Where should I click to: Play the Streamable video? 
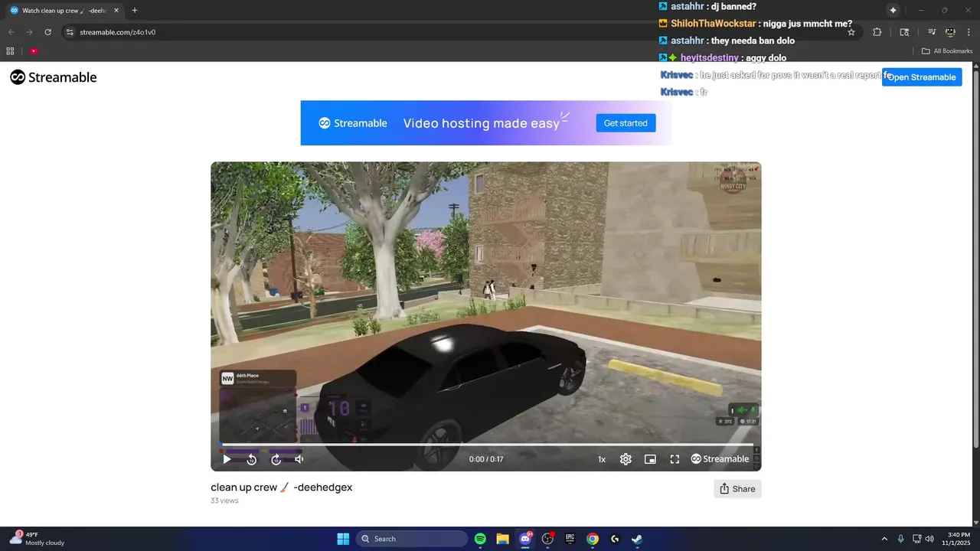point(227,459)
